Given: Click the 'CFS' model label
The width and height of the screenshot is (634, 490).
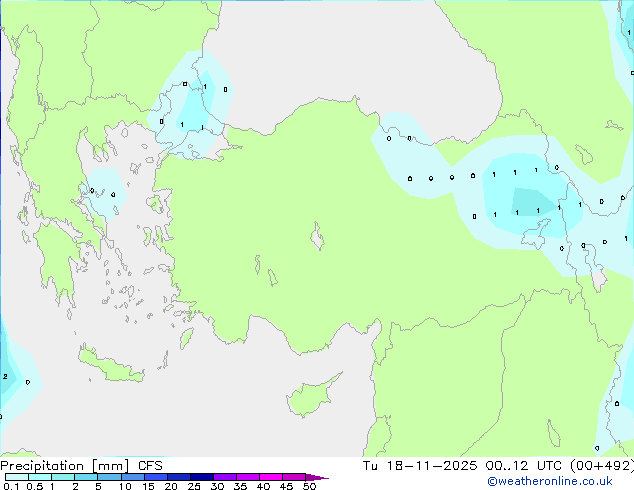Looking at the screenshot, I should tap(150, 466).
